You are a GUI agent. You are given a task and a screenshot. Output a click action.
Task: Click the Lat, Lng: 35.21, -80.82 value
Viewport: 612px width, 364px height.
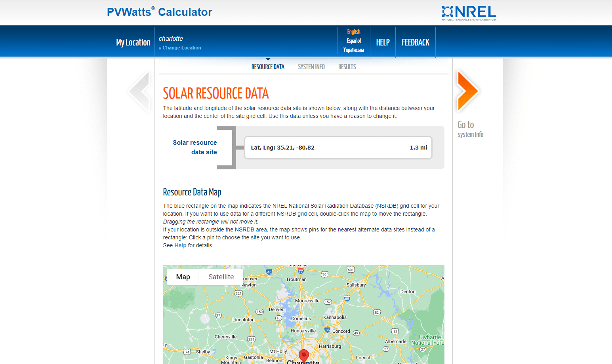282,148
